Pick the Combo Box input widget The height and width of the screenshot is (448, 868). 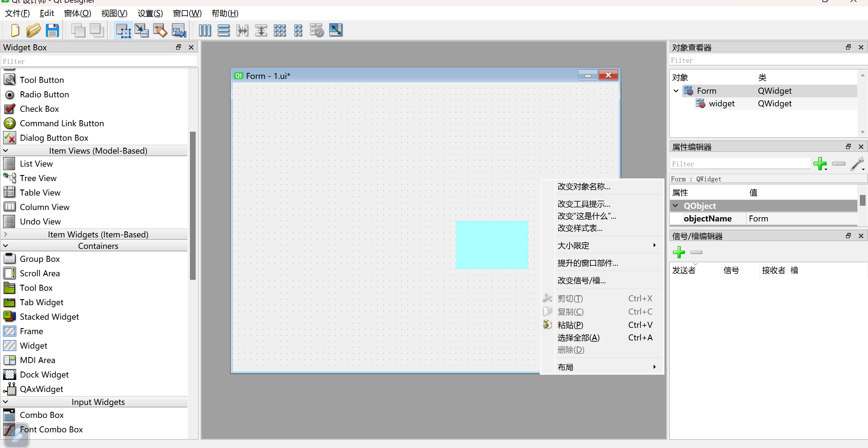pos(41,415)
